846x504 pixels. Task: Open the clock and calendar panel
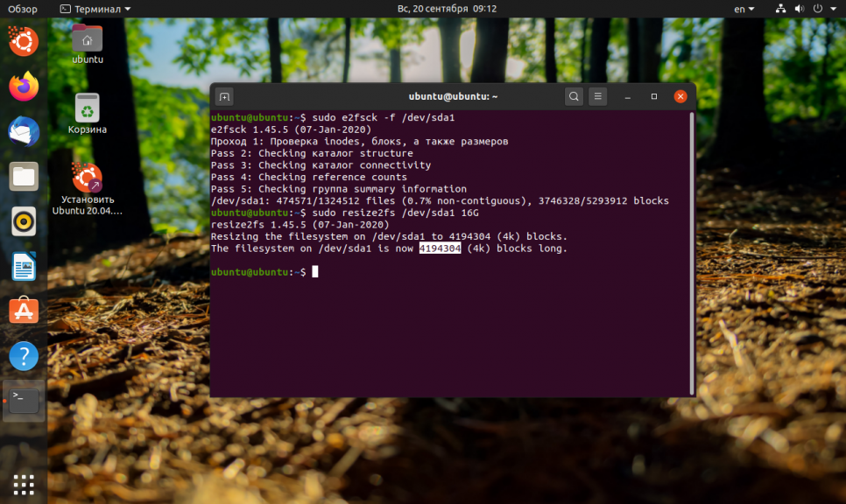coord(447,9)
